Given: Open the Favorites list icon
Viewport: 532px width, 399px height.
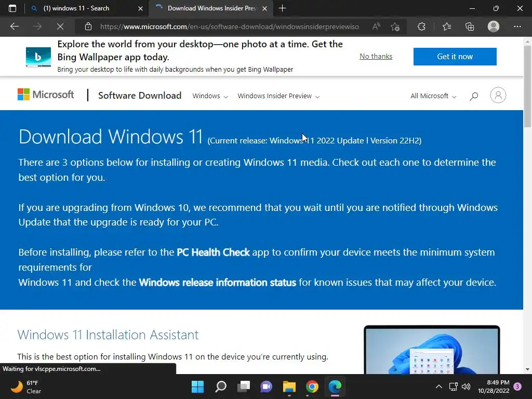Looking at the screenshot, I should coord(446,26).
